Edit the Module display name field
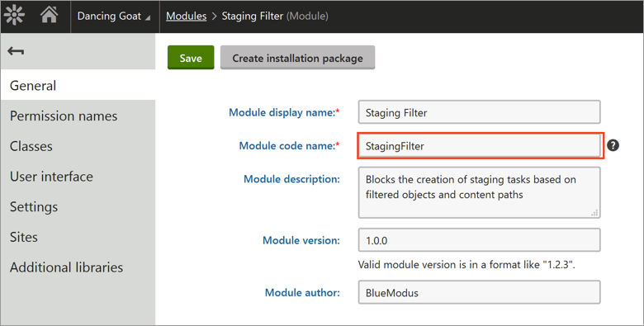 point(479,112)
